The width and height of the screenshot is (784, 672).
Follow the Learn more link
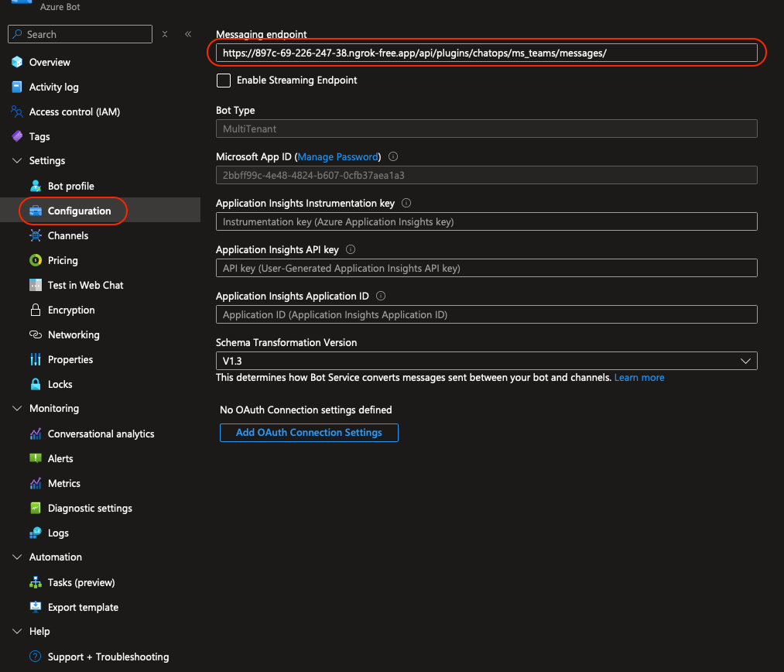click(639, 378)
